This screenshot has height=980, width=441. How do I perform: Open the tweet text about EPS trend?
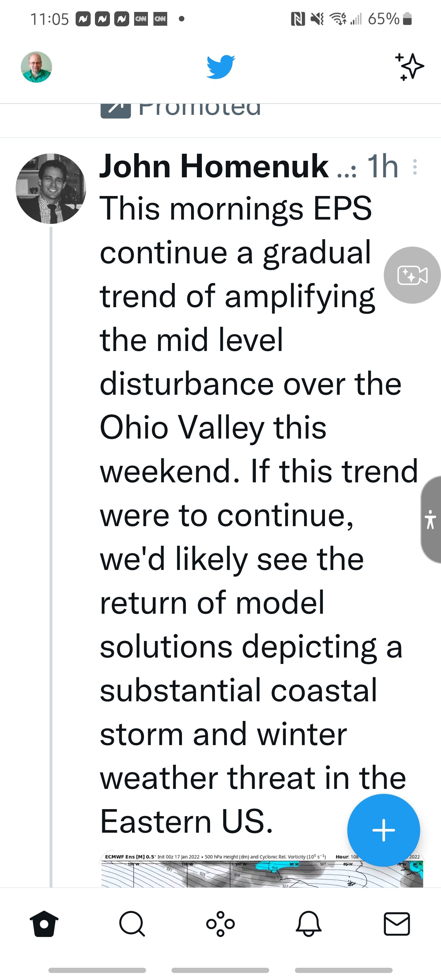259,515
